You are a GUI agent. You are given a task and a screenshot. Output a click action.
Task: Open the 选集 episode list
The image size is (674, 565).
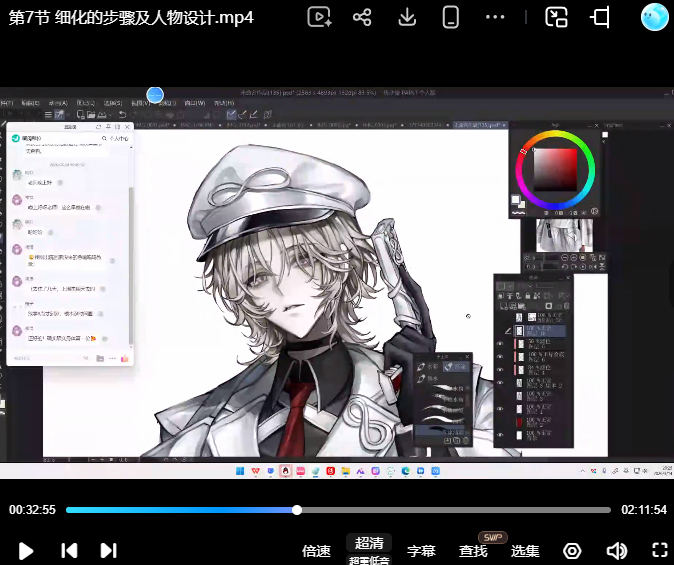click(x=525, y=551)
